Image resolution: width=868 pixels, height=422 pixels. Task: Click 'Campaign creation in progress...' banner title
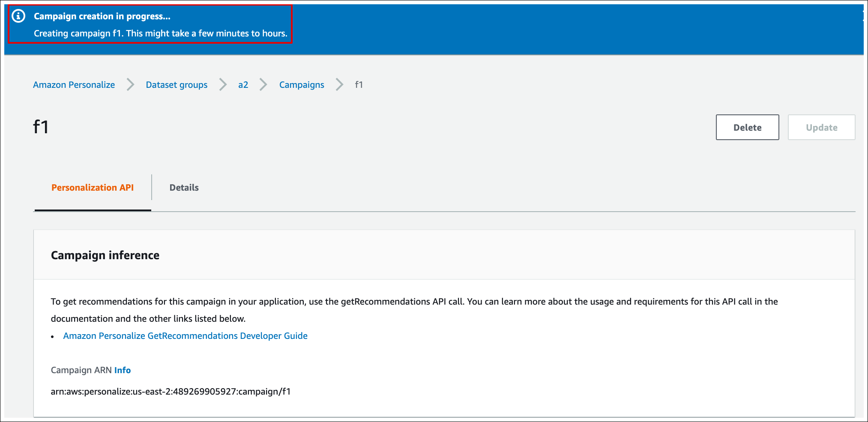point(102,16)
